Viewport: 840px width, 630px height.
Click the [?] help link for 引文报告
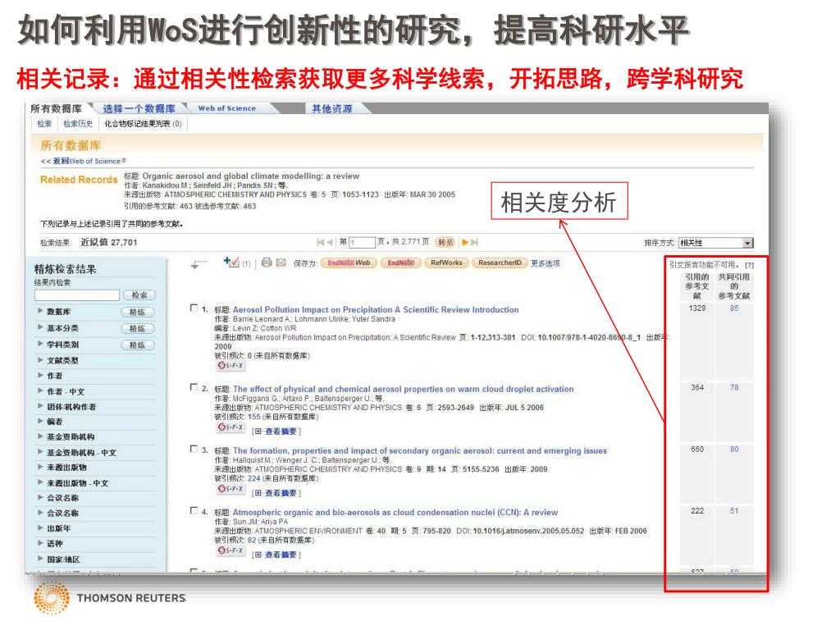749,265
